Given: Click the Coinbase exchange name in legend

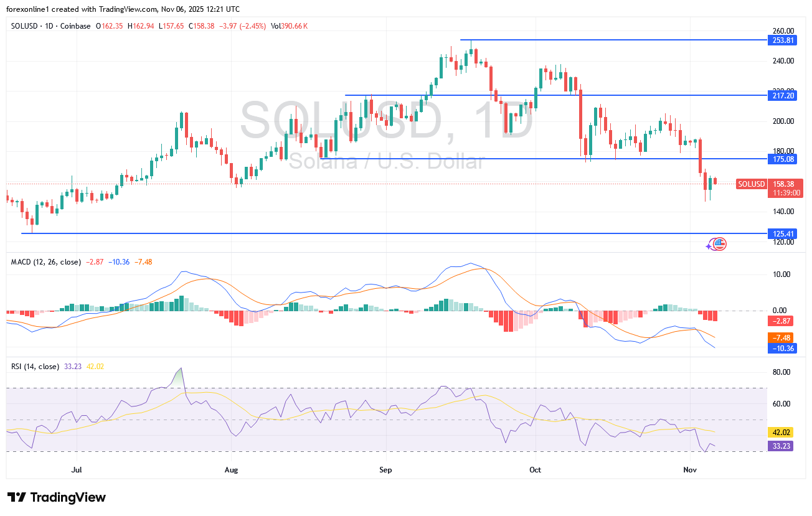Looking at the screenshot, I should coord(76,26).
